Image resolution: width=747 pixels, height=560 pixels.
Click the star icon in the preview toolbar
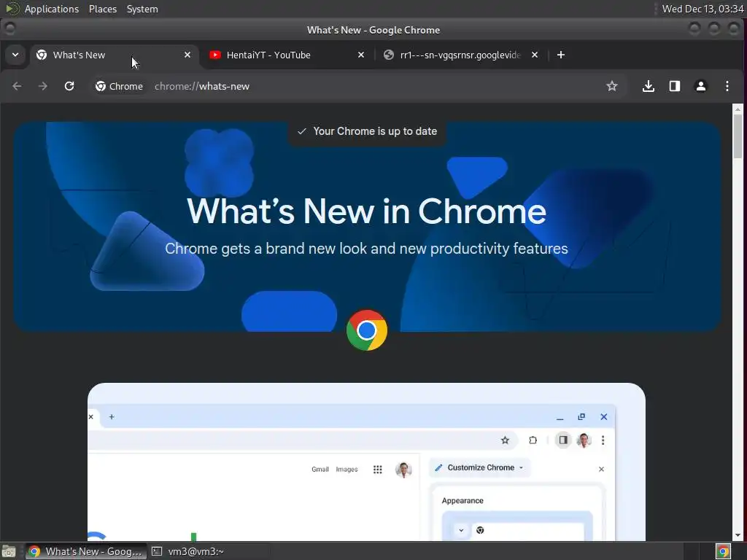tap(505, 440)
